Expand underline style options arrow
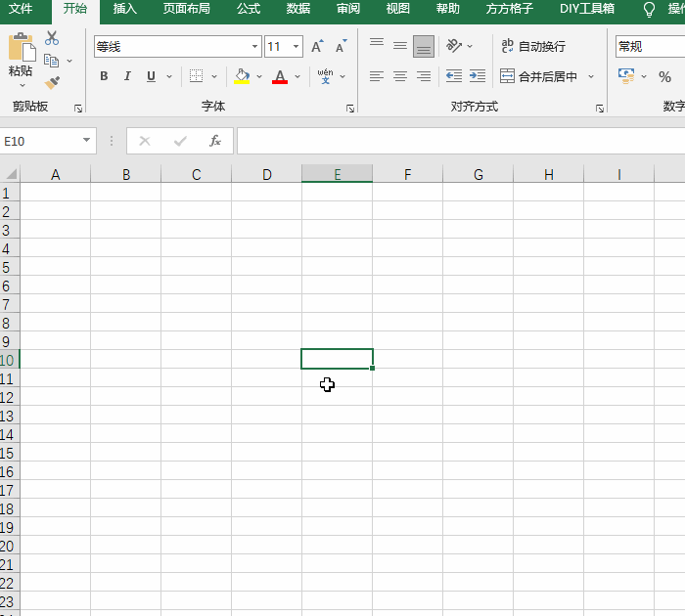 point(169,76)
